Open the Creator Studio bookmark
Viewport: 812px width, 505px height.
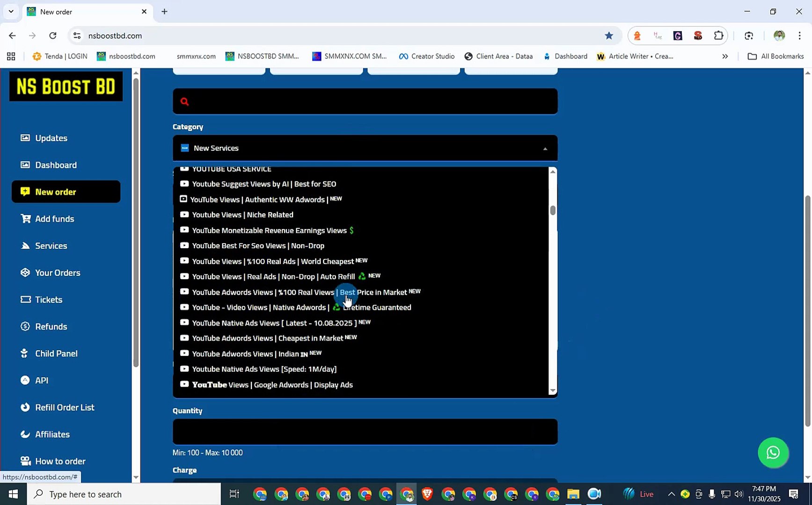[x=427, y=57]
